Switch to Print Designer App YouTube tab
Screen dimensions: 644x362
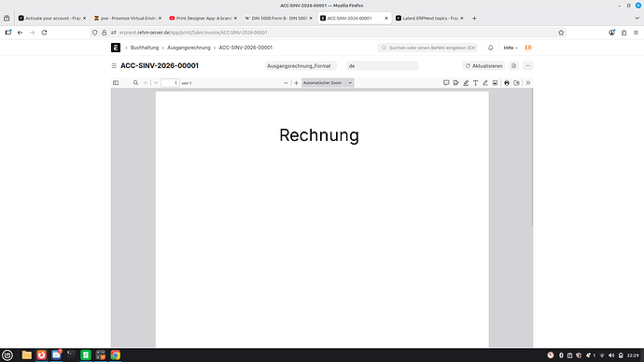pyautogui.click(x=203, y=18)
